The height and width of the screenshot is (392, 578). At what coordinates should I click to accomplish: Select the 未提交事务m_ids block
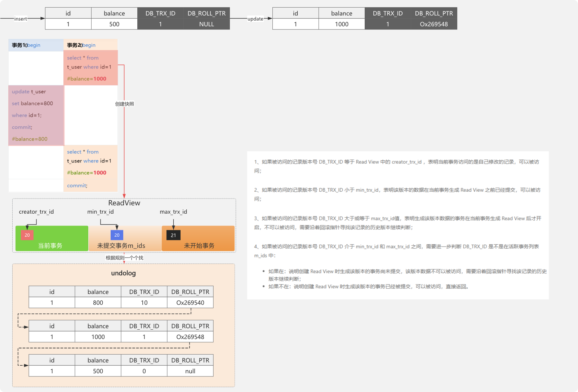click(x=125, y=238)
